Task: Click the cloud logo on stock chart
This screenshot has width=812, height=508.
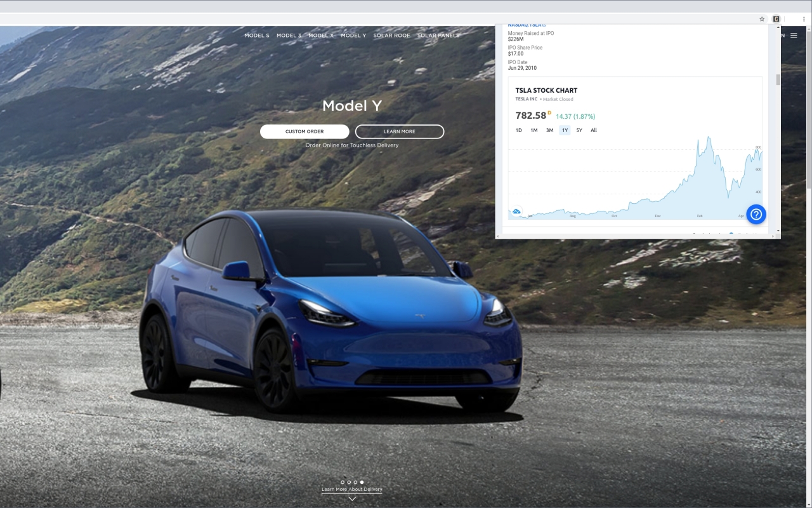Action: [516, 211]
